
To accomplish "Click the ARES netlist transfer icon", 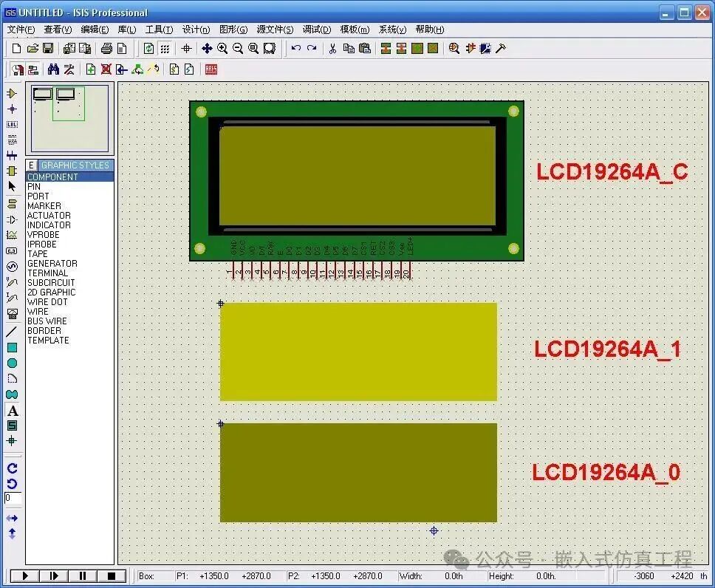I will tap(211, 69).
